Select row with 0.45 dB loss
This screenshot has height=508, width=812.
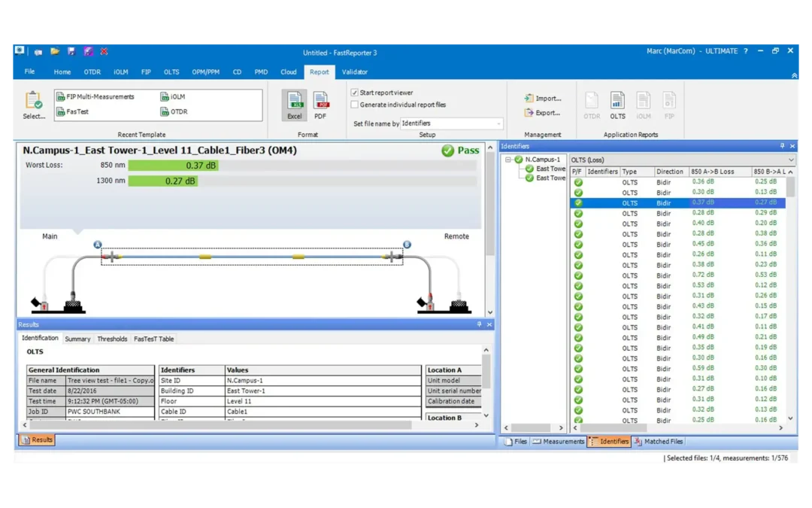[678, 244]
